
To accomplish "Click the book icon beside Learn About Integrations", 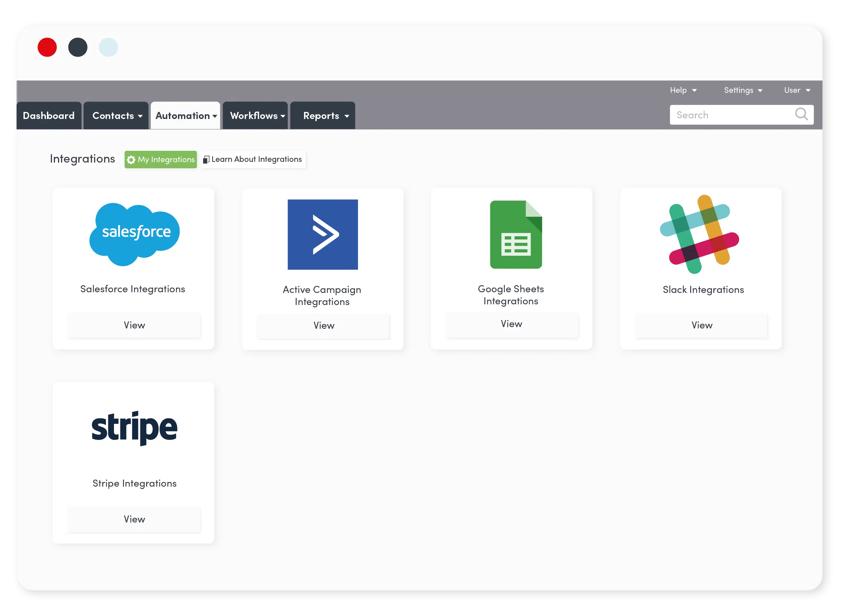I will pos(206,159).
